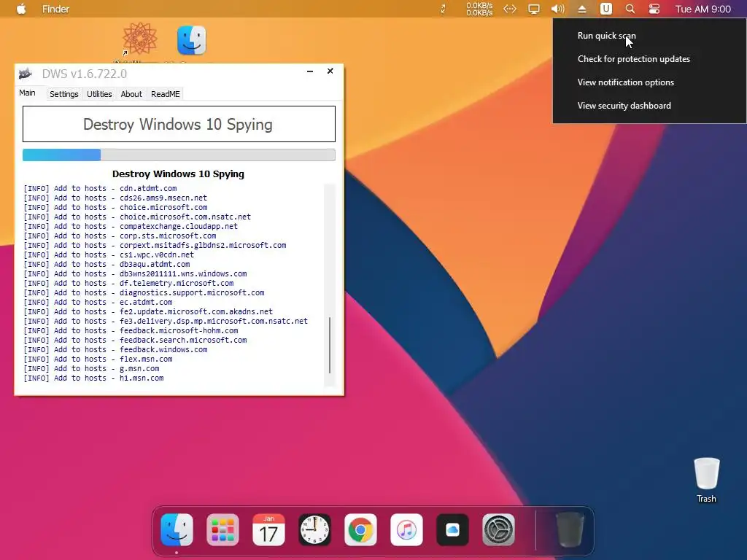Open the Utilities tab

(99, 94)
